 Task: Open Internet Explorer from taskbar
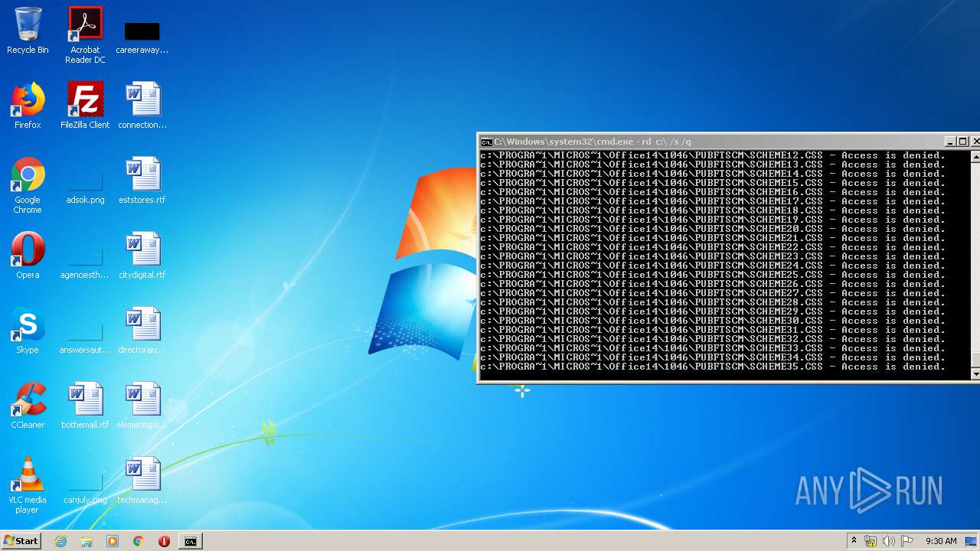pyautogui.click(x=60, y=541)
